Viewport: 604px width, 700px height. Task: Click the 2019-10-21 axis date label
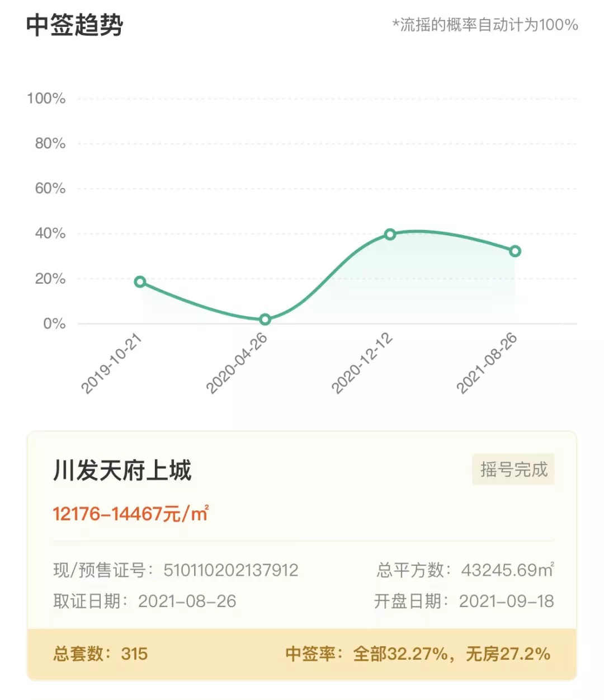click(112, 364)
